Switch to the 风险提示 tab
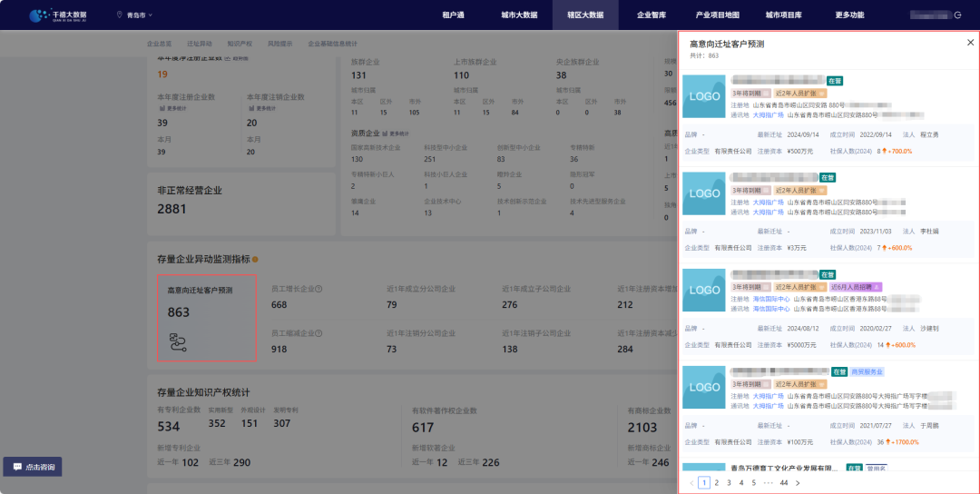The width and height of the screenshot is (980, 494). pos(279,44)
